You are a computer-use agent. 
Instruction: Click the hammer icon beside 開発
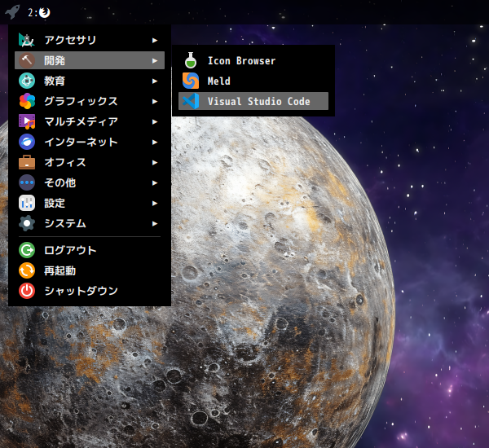27,60
